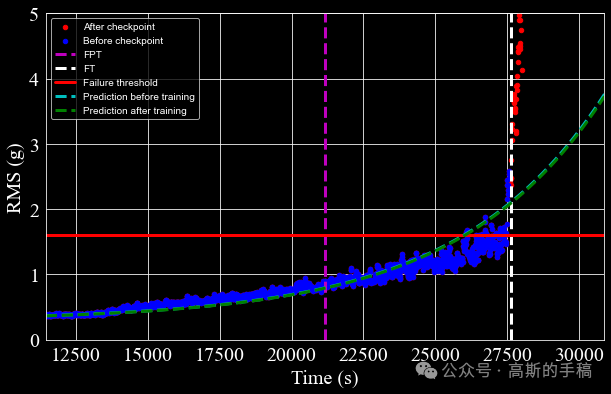This screenshot has height=394, width=611.
Task: Click the y-axis tick label 1
Action: (35, 276)
